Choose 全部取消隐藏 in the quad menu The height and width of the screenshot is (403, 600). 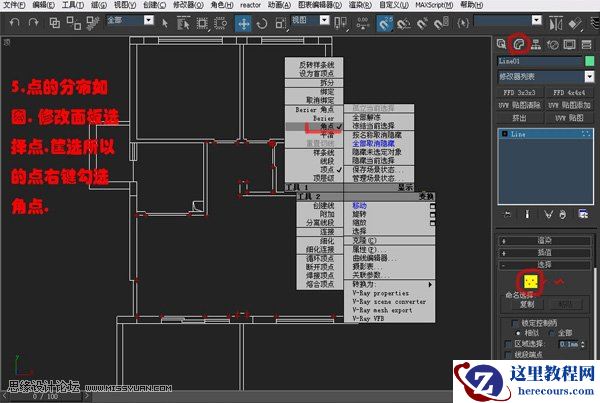(373, 144)
